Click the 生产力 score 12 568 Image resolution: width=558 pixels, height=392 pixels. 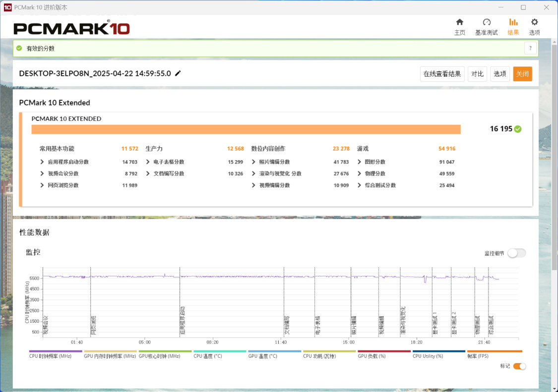[x=235, y=149]
